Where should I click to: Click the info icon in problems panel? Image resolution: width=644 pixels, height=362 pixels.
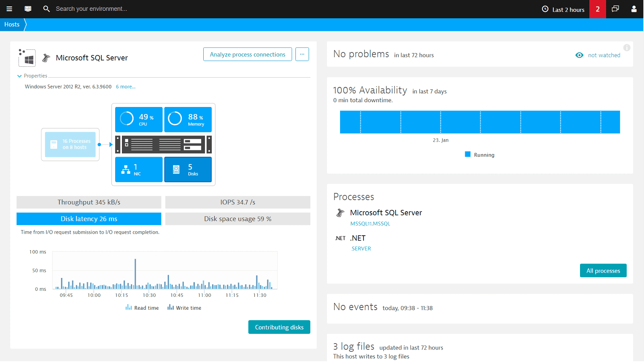point(627,47)
